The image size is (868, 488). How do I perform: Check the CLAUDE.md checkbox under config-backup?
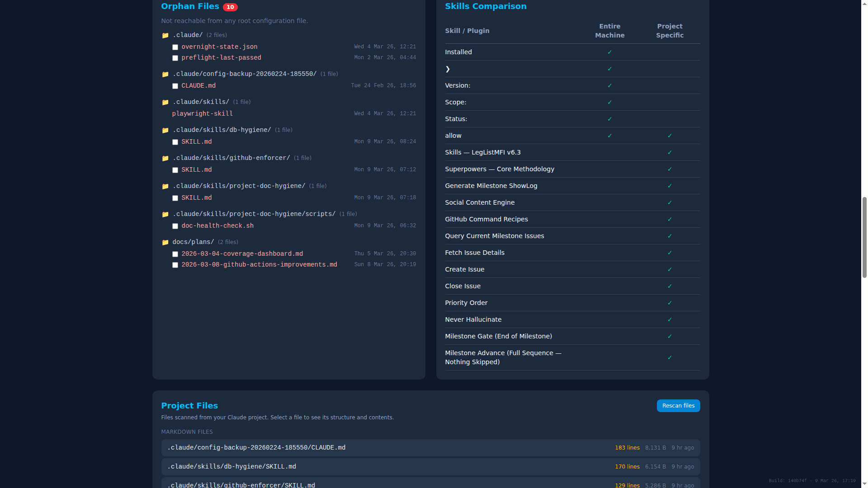(x=175, y=86)
